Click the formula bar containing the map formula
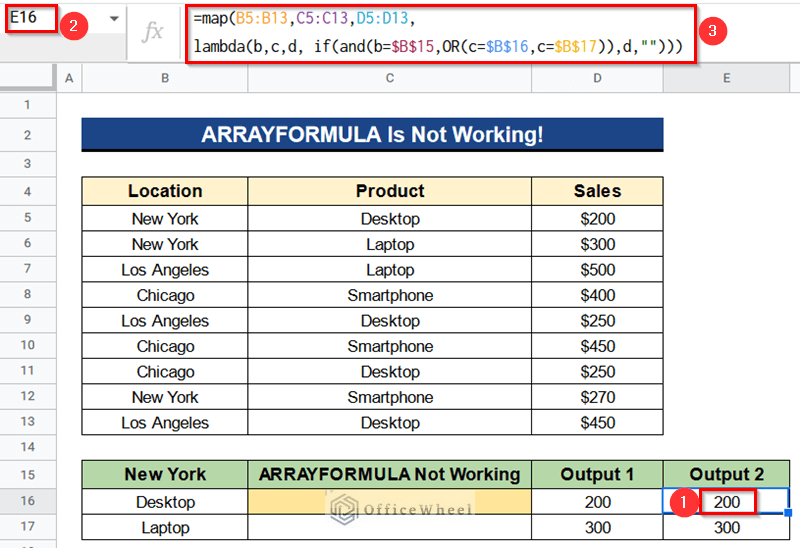Image resolution: width=800 pixels, height=548 pixels. click(441, 34)
